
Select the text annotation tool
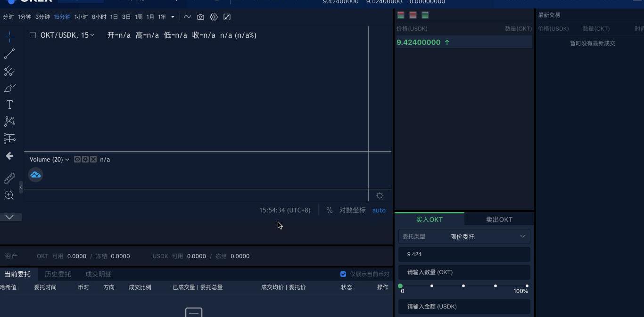(x=9, y=105)
